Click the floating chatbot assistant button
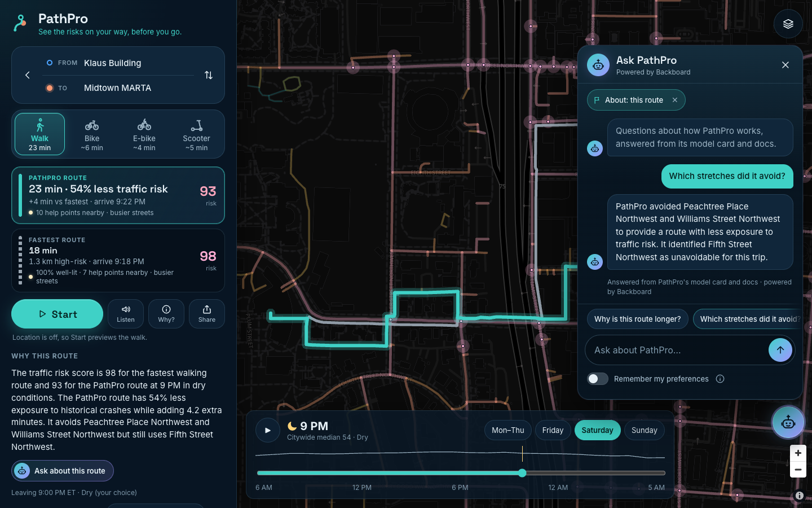Image resolution: width=812 pixels, height=508 pixels. coord(788,422)
